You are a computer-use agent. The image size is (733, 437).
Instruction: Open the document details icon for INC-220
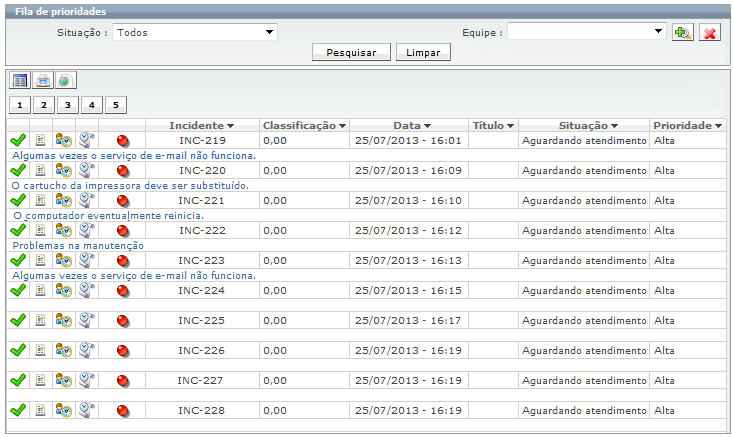(41, 171)
